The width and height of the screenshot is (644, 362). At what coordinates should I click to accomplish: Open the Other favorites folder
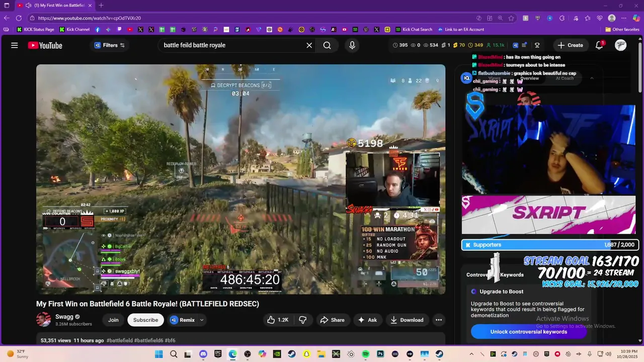point(622,30)
